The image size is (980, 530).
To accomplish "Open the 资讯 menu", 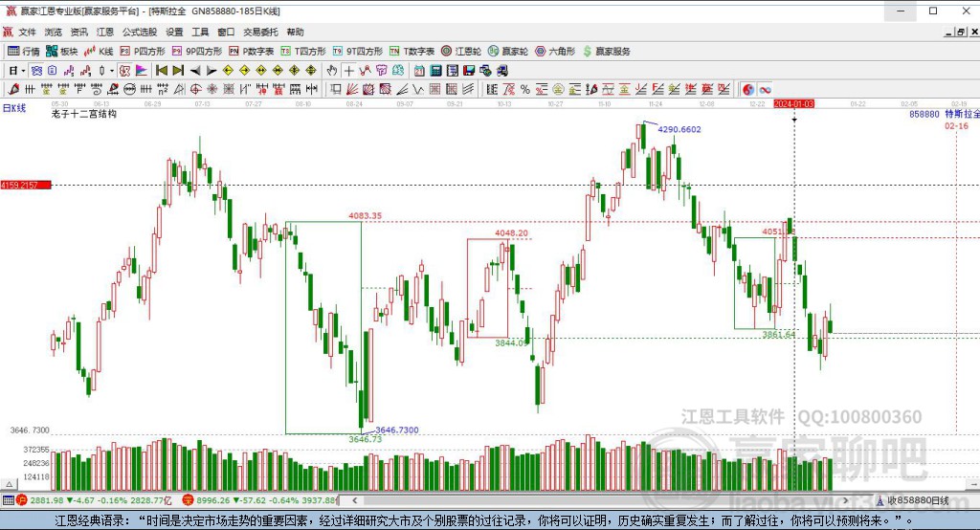I will pos(79,32).
